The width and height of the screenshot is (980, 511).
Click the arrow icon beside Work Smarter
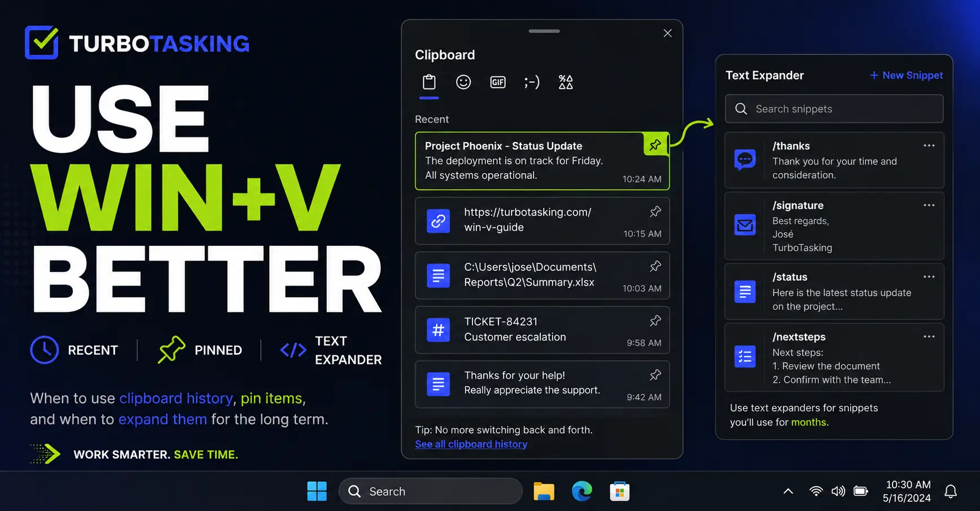(x=45, y=454)
